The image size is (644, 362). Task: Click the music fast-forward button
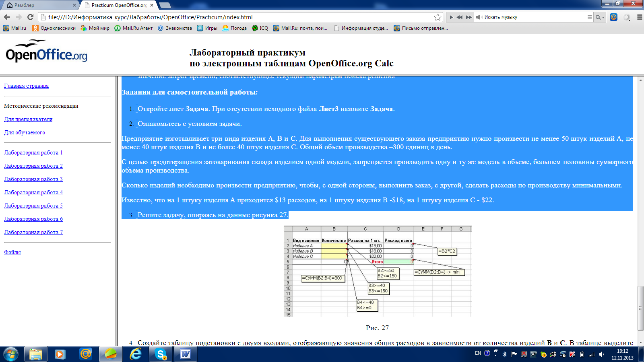click(x=469, y=17)
